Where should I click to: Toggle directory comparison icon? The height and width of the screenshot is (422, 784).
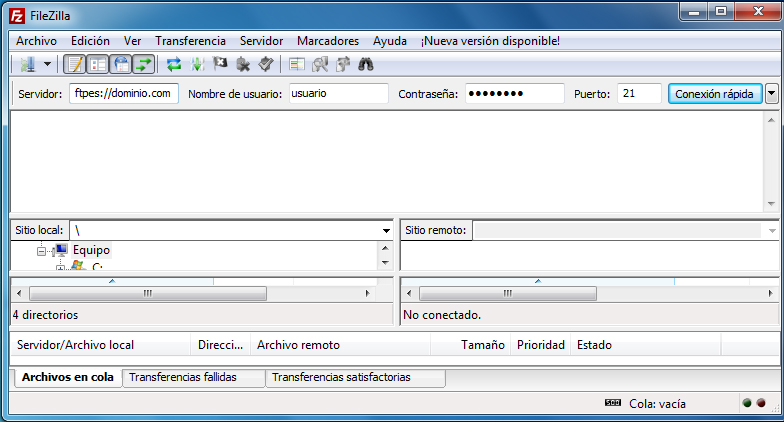coord(320,64)
